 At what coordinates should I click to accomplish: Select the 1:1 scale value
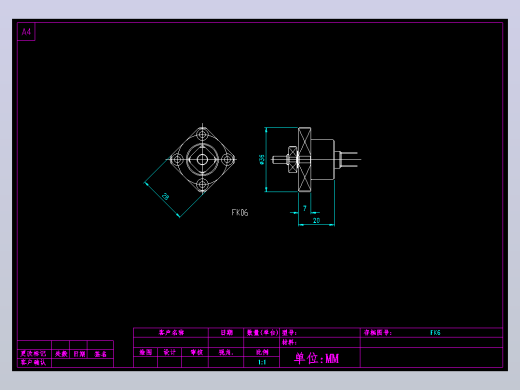(x=262, y=362)
